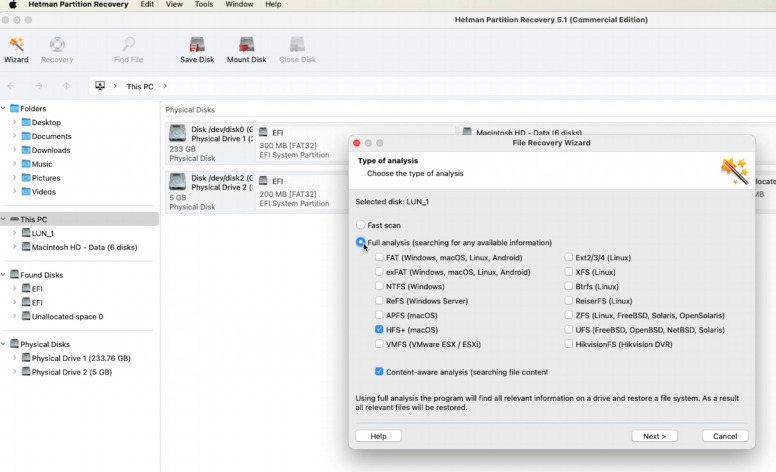Expand the LUN_1 node
This screenshot has width=776, height=472.
click(x=14, y=233)
